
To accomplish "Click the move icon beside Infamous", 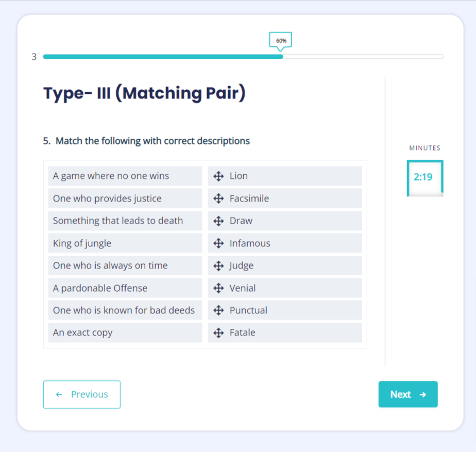I will click(218, 243).
